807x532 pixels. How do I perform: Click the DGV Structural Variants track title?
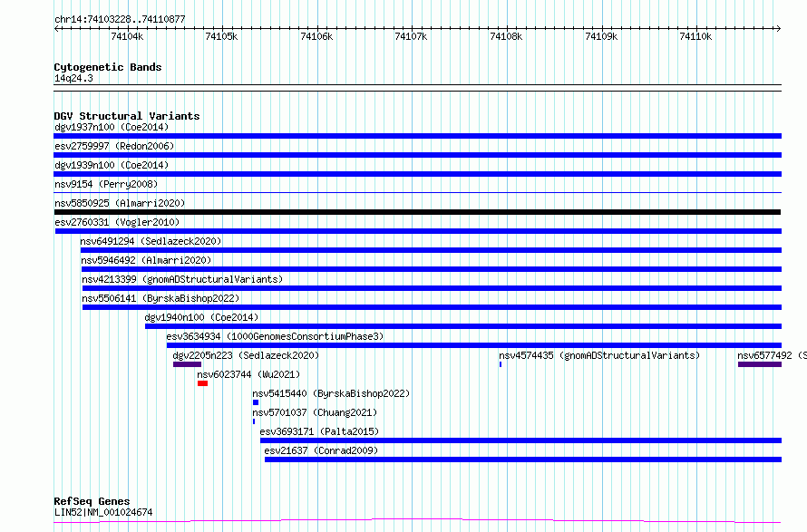127,116
